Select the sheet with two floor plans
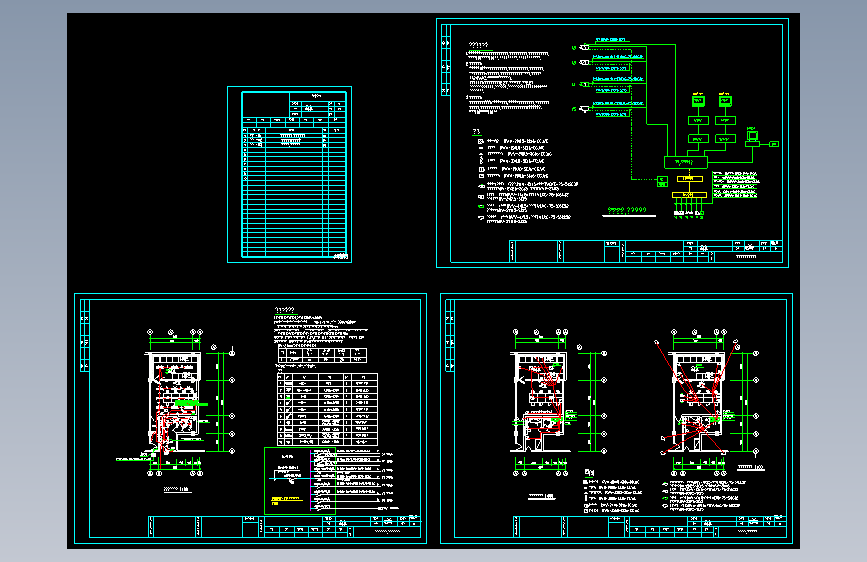This screenshot has width=867, height=562. [617, 418]
